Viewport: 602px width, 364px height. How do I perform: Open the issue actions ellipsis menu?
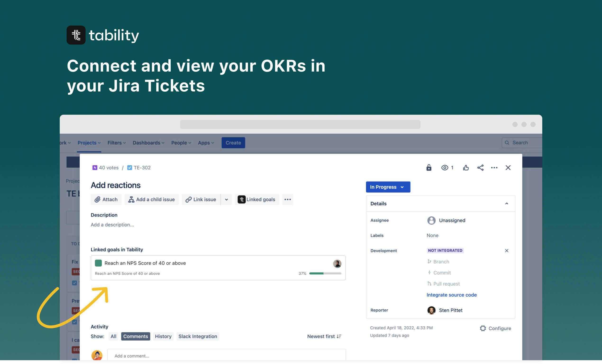coord(494,168)
